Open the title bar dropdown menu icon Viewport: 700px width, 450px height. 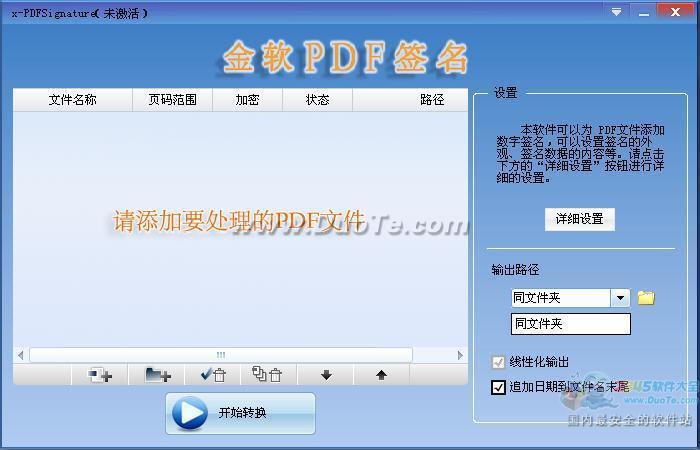tap(617, 12)
